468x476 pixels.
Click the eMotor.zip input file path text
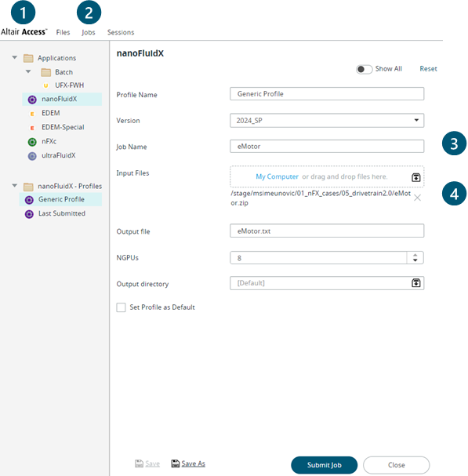[x=321, y=198]
